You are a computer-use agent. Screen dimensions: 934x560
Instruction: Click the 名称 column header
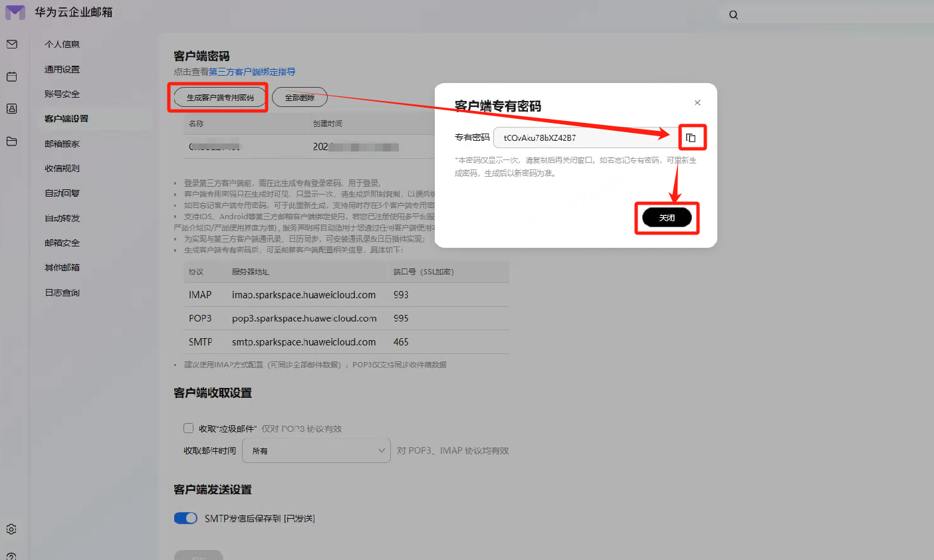tap(196, 124)
